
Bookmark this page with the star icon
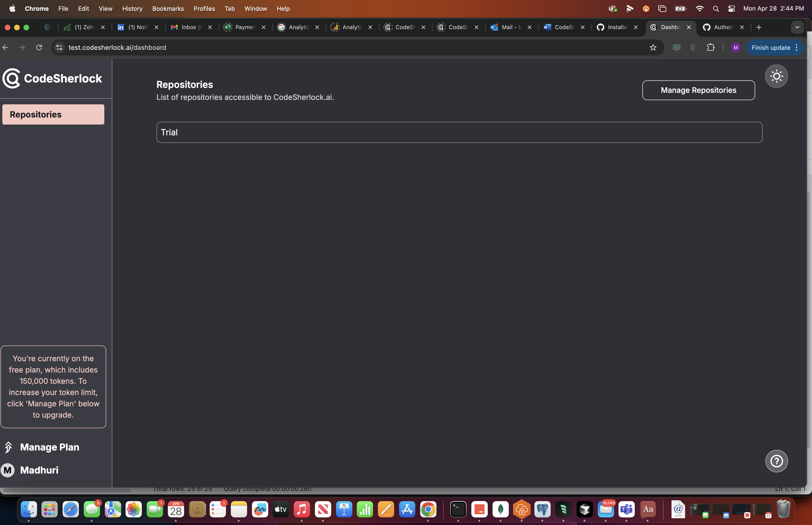click(653, 47)
